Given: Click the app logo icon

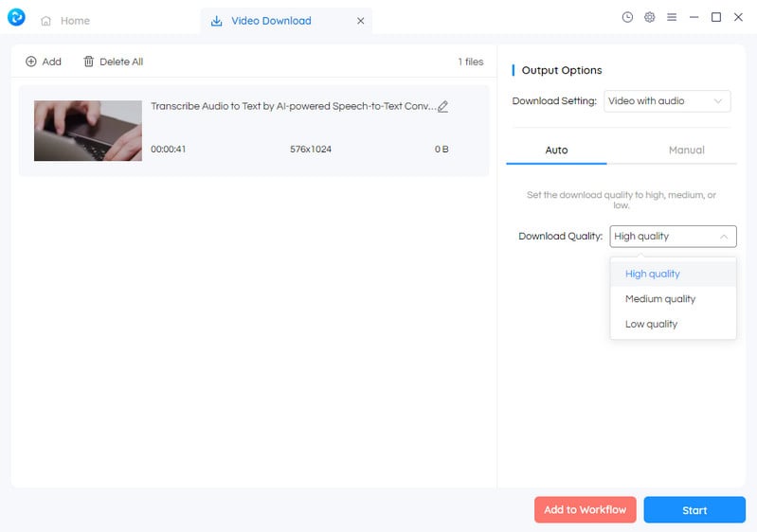Looking at the screenshot, I should click(x=16, y=17).
